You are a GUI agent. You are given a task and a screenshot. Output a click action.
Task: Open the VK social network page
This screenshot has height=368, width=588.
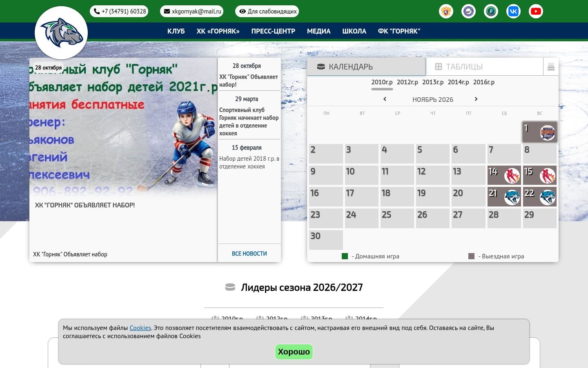[x=513, y=11]
